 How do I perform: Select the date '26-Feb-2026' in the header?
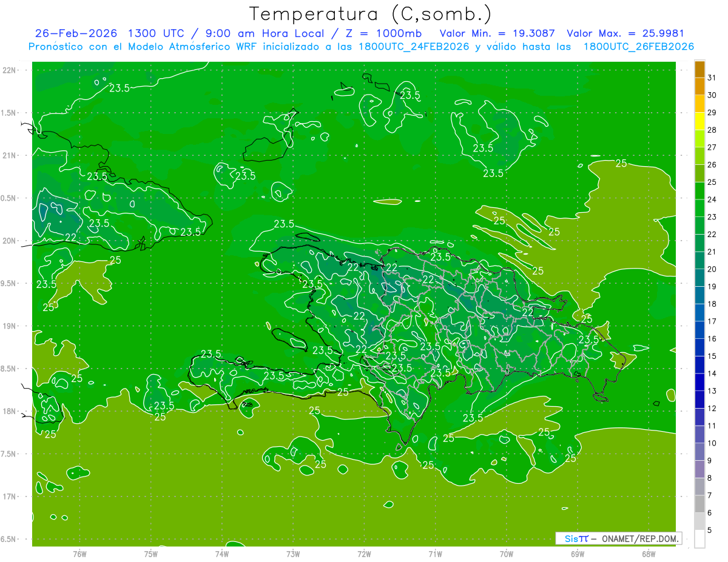click(76, 33)
